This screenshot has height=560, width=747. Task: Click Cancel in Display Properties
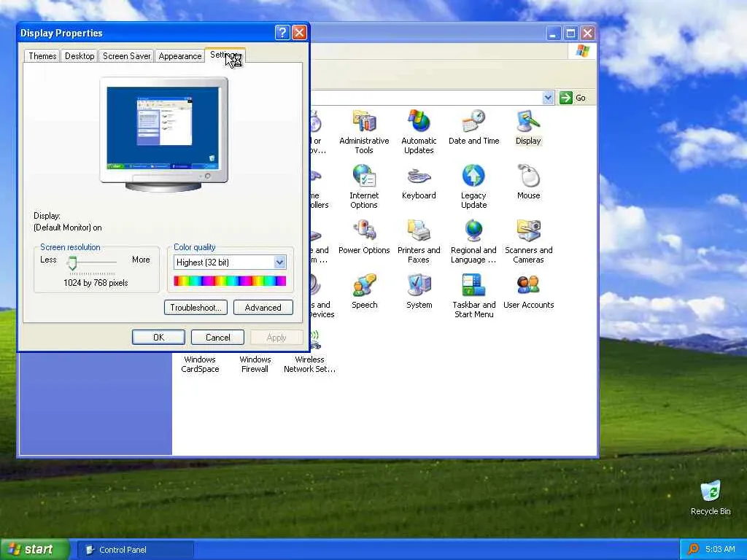[217, 337]
